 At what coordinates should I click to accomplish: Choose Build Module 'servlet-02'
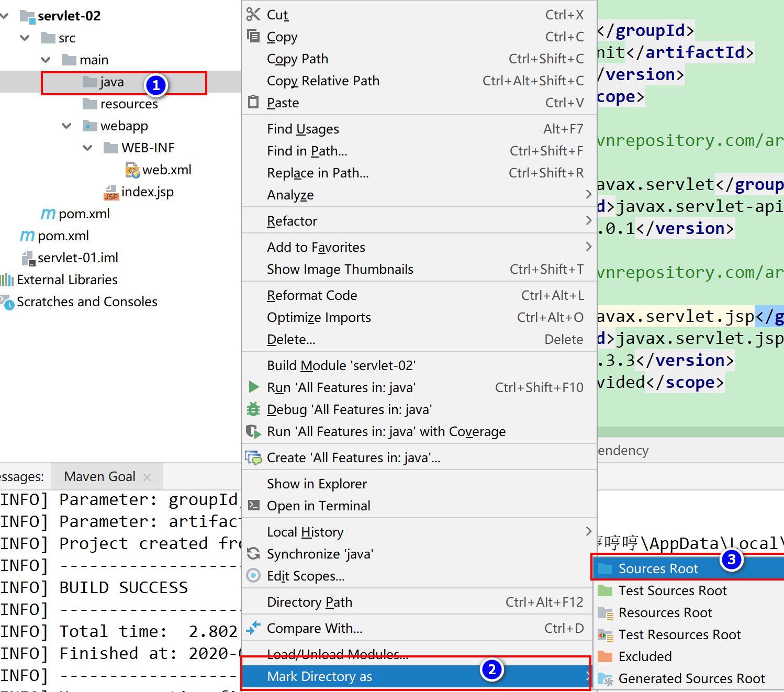pyautogui.click(x=419, y=365)
